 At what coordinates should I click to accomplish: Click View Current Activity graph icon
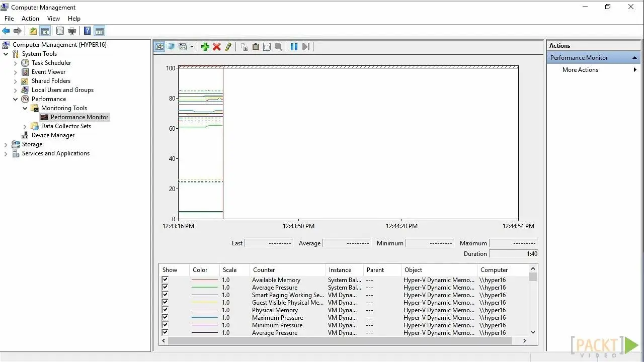coord(159,47)
